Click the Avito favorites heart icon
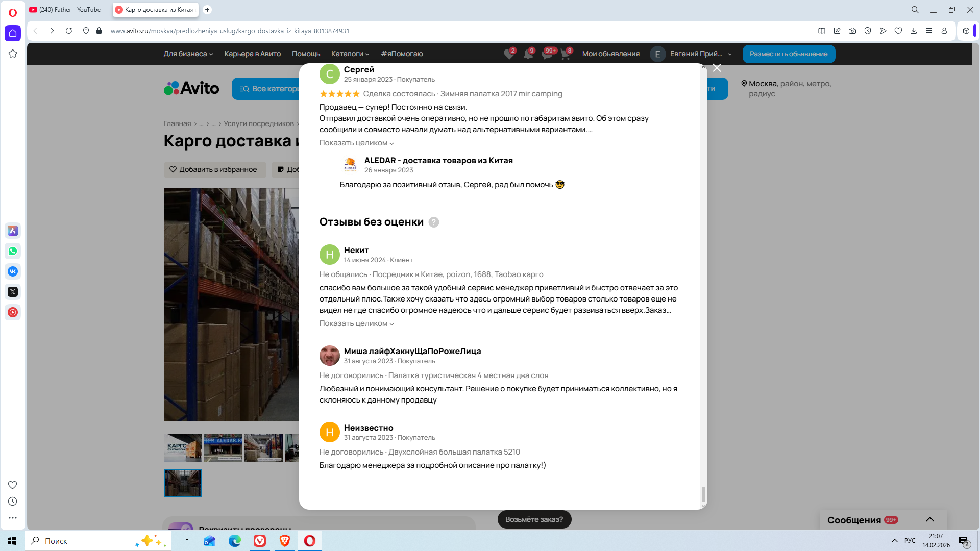Screen dimensions: 980x551 tap(509, 54)
